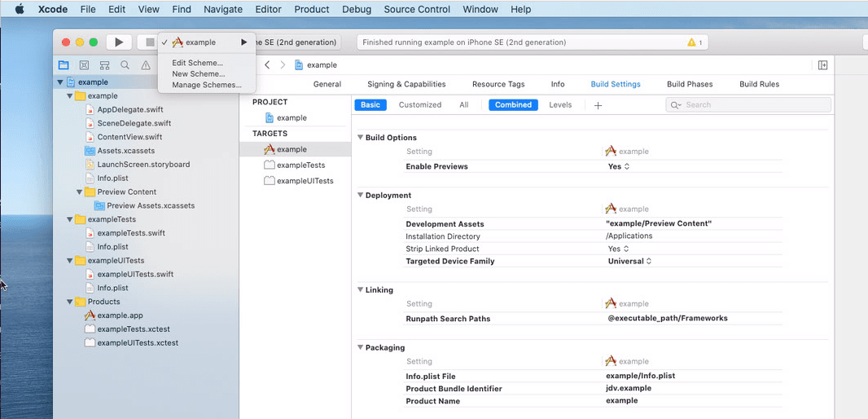Screen dimensions: 868x419
Task: Open the Source Control navigator icon
Action: tap(84, 65)
